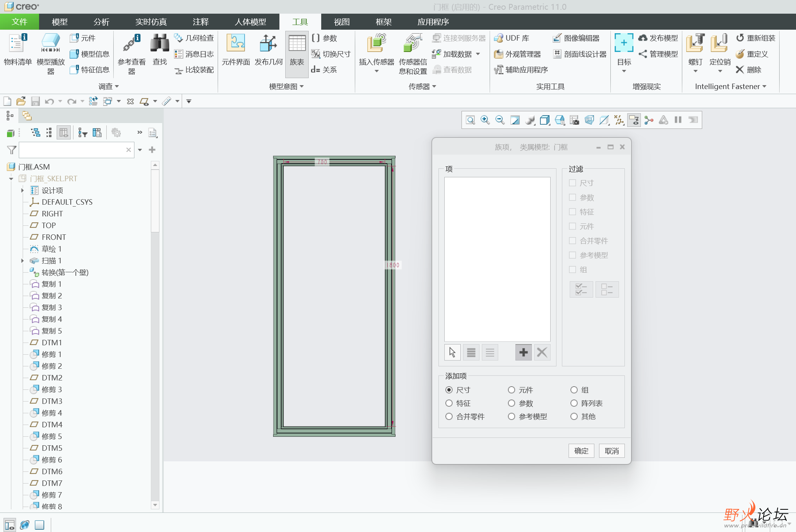The height and width of the screenshot is (532, 796).
Task: Click the 管理模型 button
Action: pyautogui.click(x=658, y=54)
